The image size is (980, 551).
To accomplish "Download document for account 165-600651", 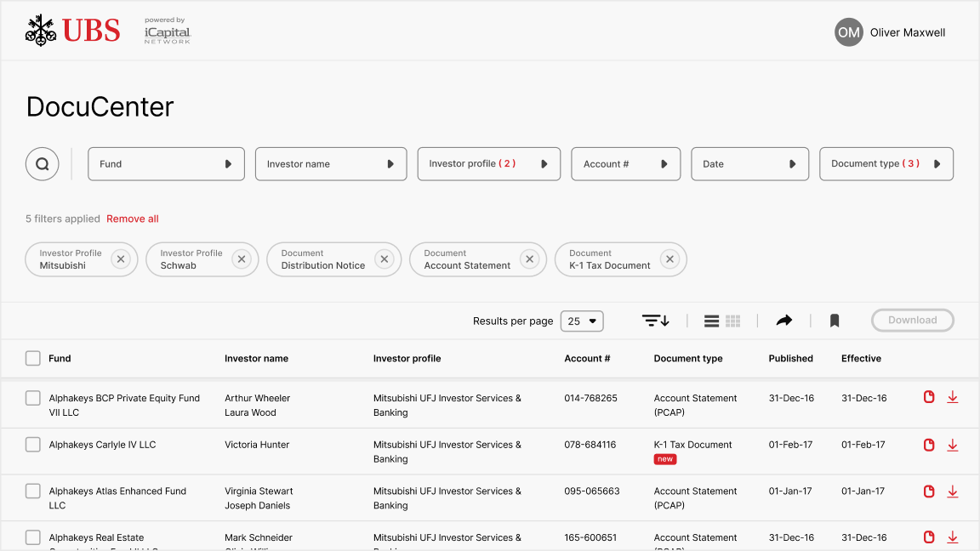I will point(953,537).
